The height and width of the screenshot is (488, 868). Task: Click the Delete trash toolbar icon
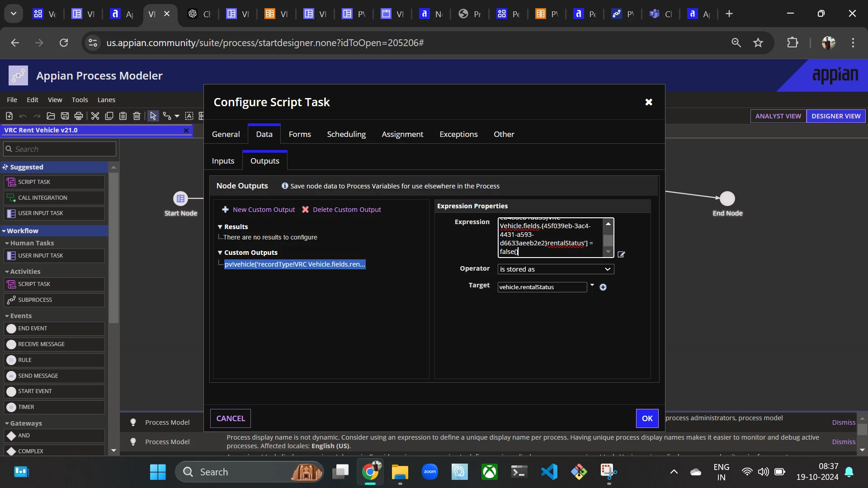[137, 116]
